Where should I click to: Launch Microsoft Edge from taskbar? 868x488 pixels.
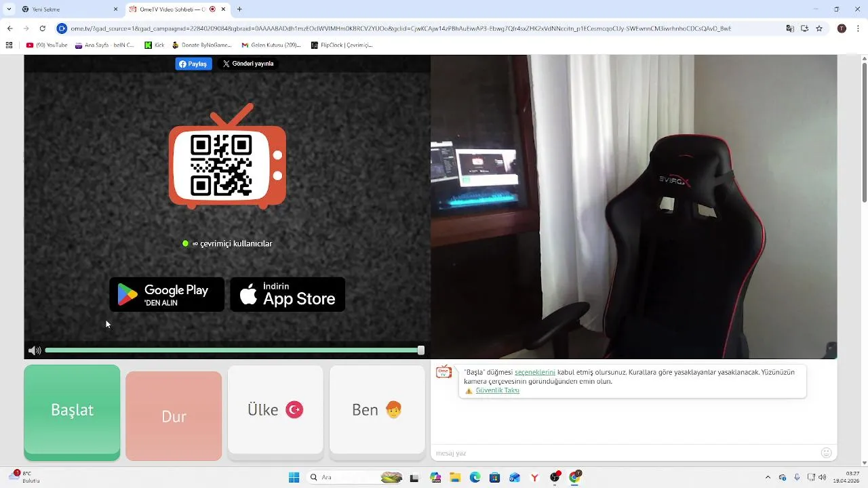pos(475,477)
